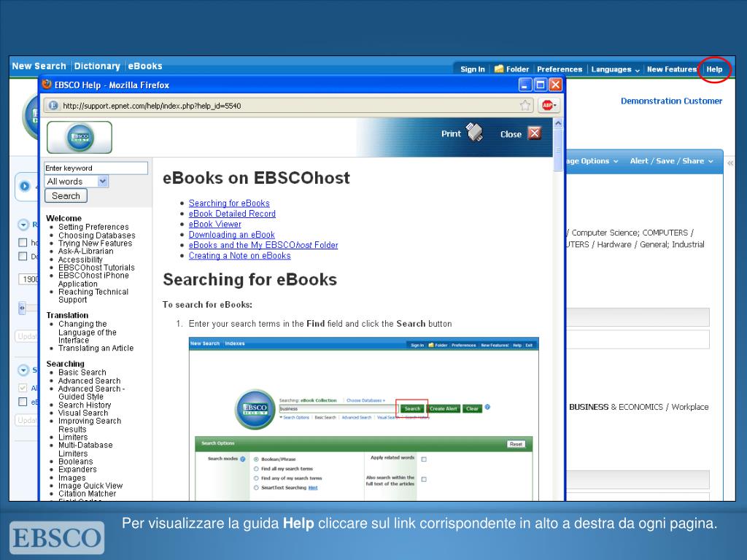
Task: Expand the Page Options dropdown
Action: [x=592, y=161]
